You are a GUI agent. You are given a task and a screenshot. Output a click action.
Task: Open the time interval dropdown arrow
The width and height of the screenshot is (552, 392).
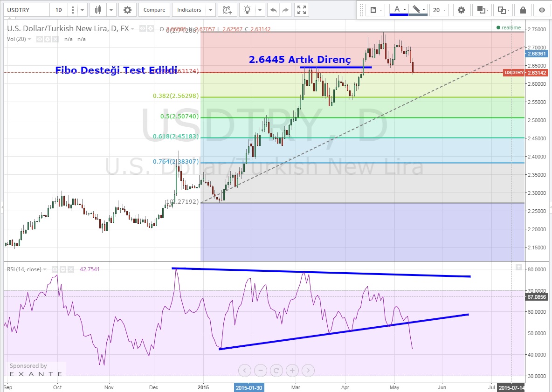pos(83,10)
